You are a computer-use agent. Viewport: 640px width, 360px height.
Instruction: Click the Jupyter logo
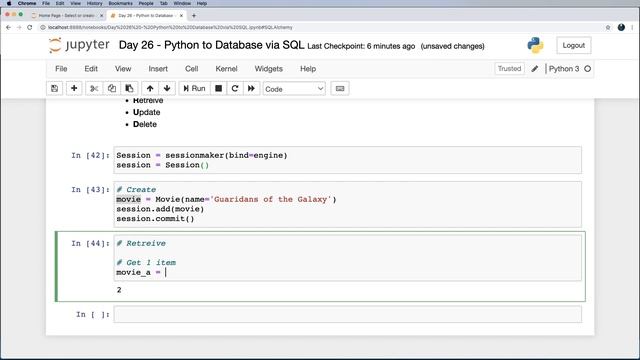pos(80,45)
